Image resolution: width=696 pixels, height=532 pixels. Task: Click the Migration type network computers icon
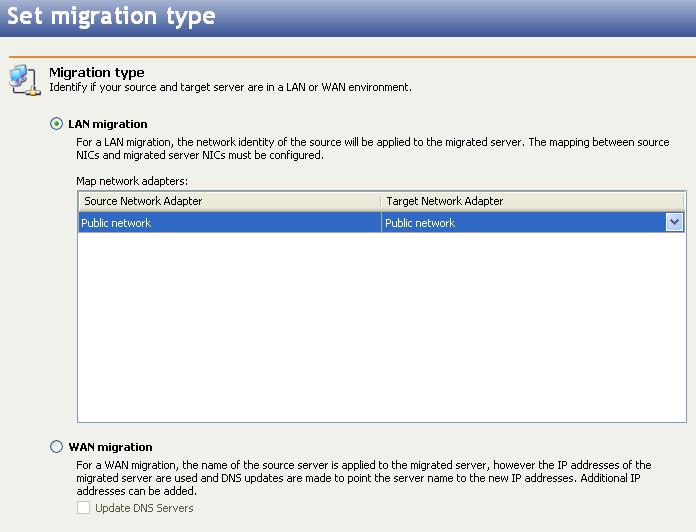(x=23, y=81)
